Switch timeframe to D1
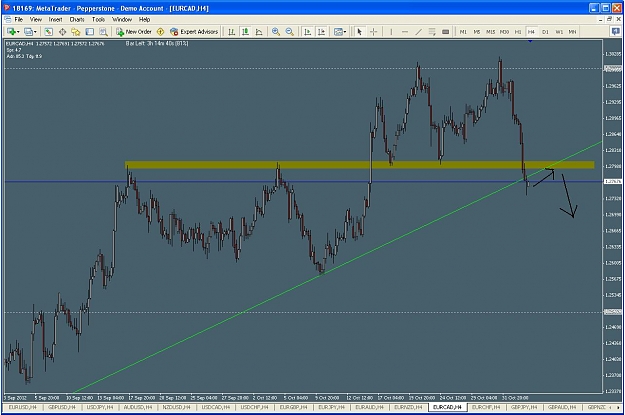625x415 pixels. click(x=545, y=32)
